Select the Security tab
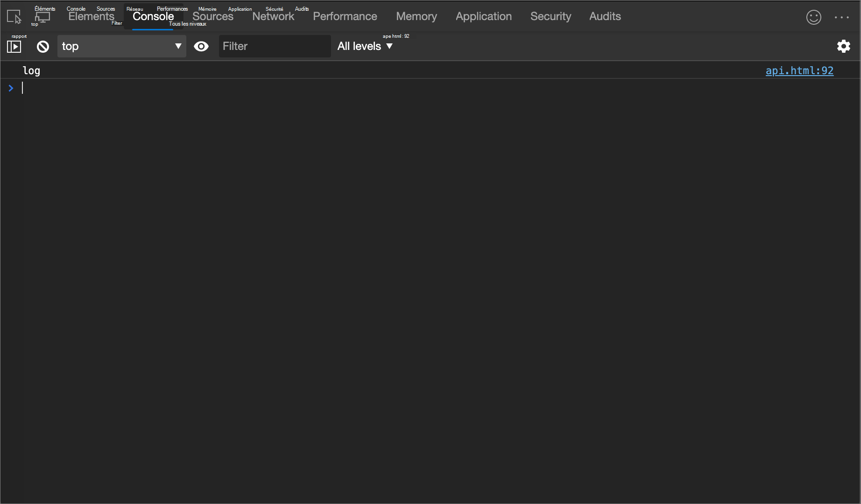This screenshot has height=504, width=861. click(550, 16)
